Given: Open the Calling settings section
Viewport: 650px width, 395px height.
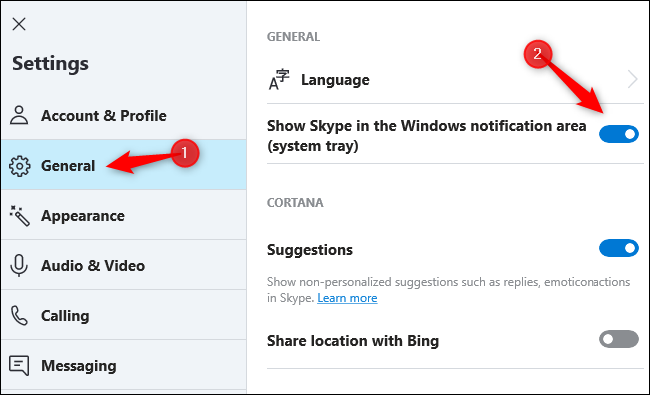Looking at the screenshot, I should (x=124, y=316).
